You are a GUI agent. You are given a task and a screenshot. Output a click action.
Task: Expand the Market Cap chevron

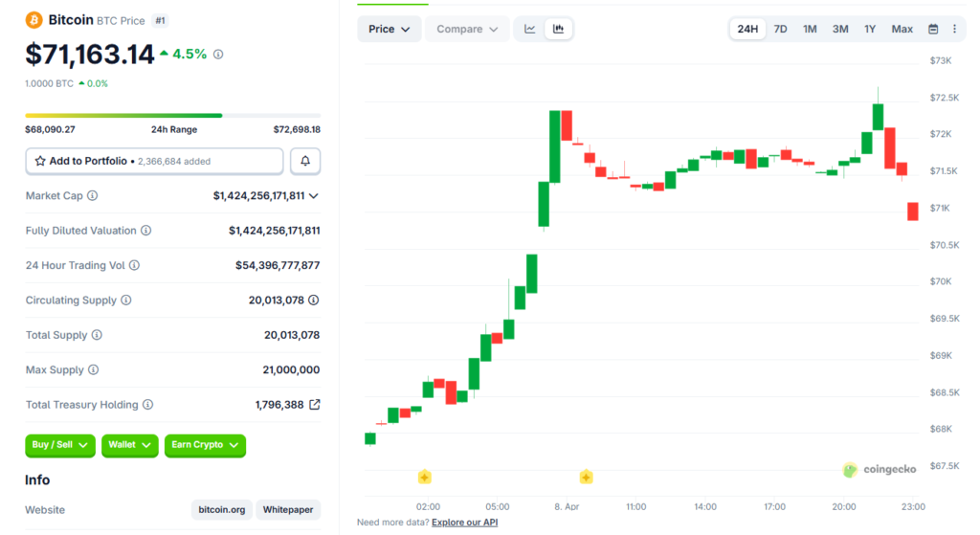pos(314,196)
